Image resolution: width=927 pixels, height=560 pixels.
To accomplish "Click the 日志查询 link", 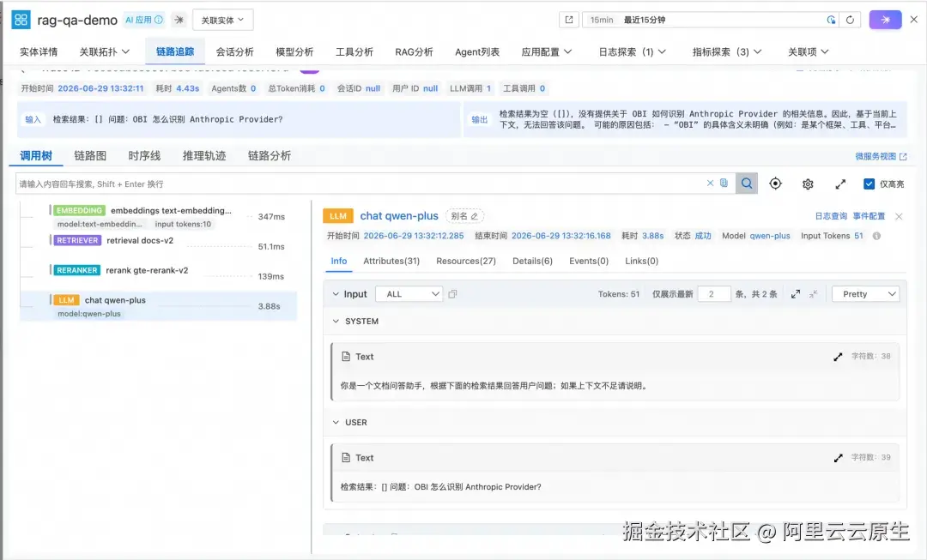I will point(831,216).
